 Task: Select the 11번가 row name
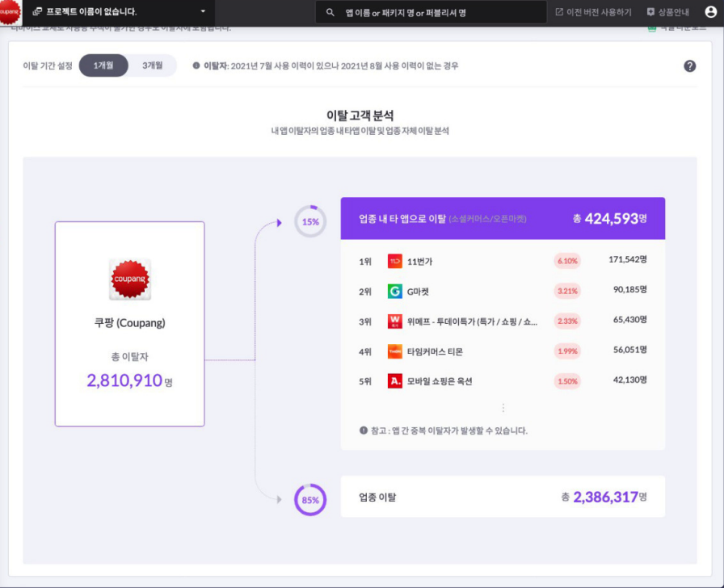tap(419, 262)
